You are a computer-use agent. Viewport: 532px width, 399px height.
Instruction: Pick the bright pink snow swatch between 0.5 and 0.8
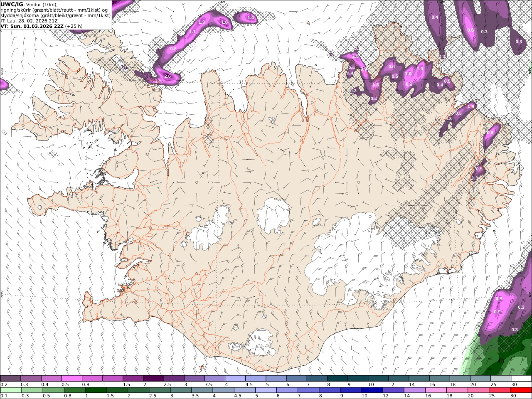tap(71, 378)
